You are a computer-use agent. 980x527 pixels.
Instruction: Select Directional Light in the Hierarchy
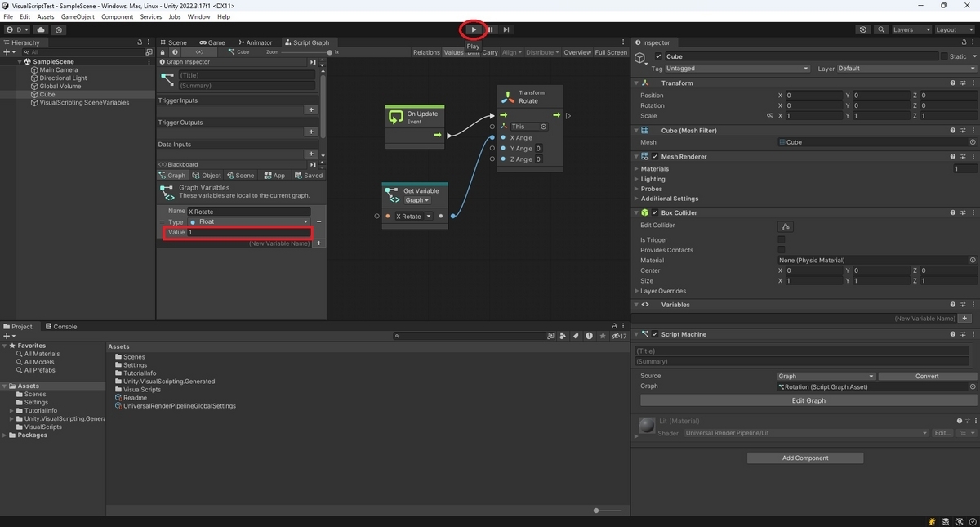(x=63, y=78)
